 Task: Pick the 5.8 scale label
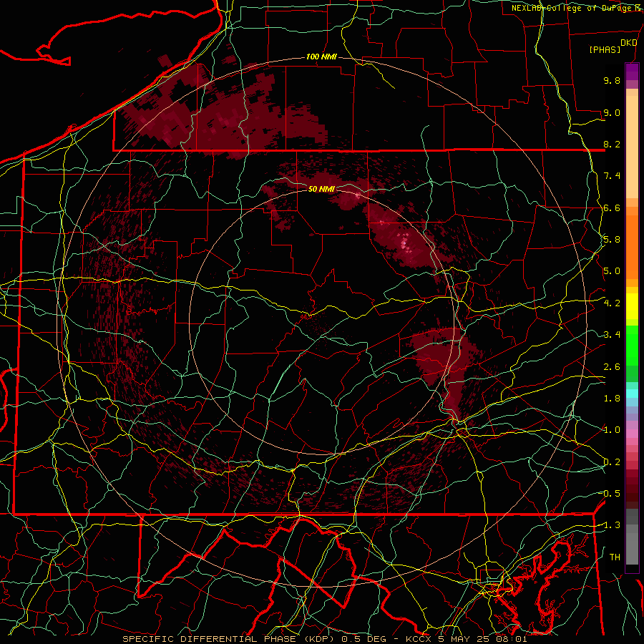point(612,240)
